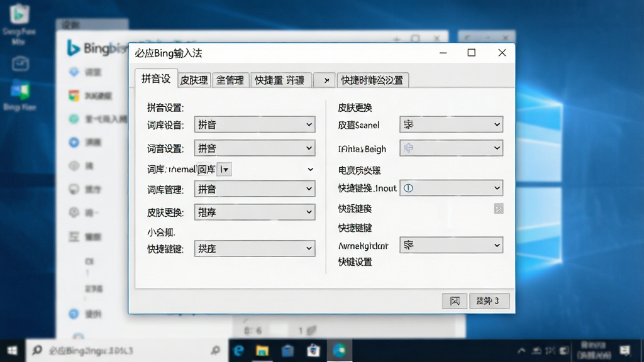Click the button ending in 3 at the dialog bottom
The height and width of the screenshot is (362, 644).
489,301
